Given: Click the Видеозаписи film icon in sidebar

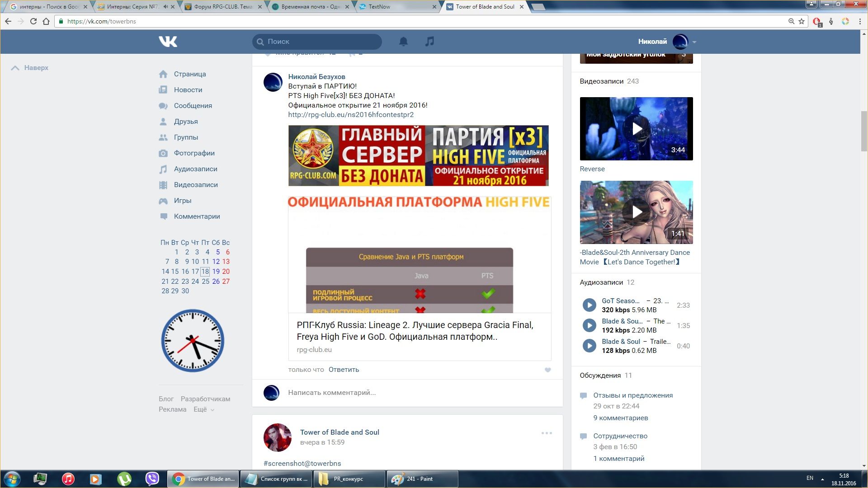Looking at the screenshot, I should click(x=163, y=185).
